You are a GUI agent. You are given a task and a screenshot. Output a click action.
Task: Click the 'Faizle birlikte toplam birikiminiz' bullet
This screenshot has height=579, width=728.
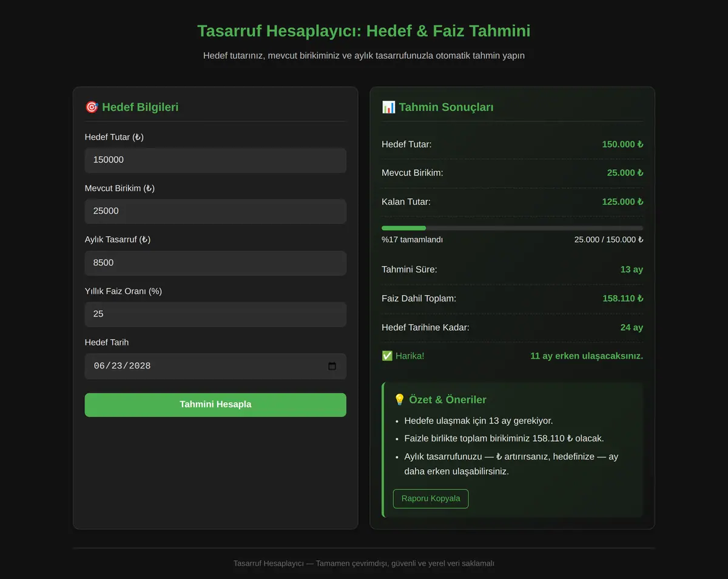coord(504,438)
